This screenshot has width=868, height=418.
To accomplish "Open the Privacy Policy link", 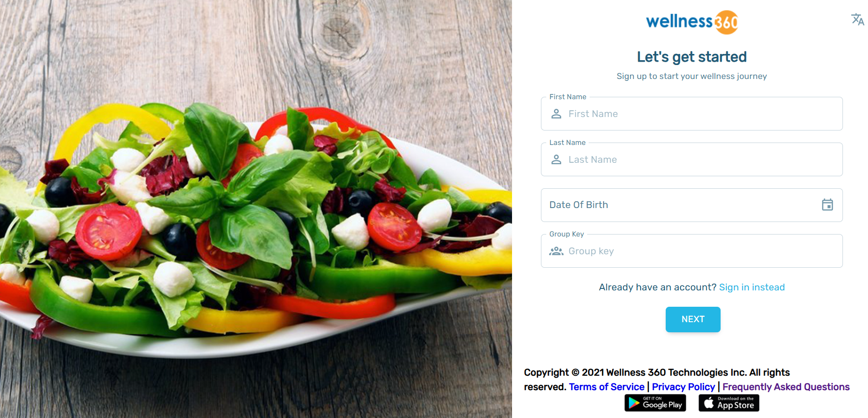I will [684, 387].
